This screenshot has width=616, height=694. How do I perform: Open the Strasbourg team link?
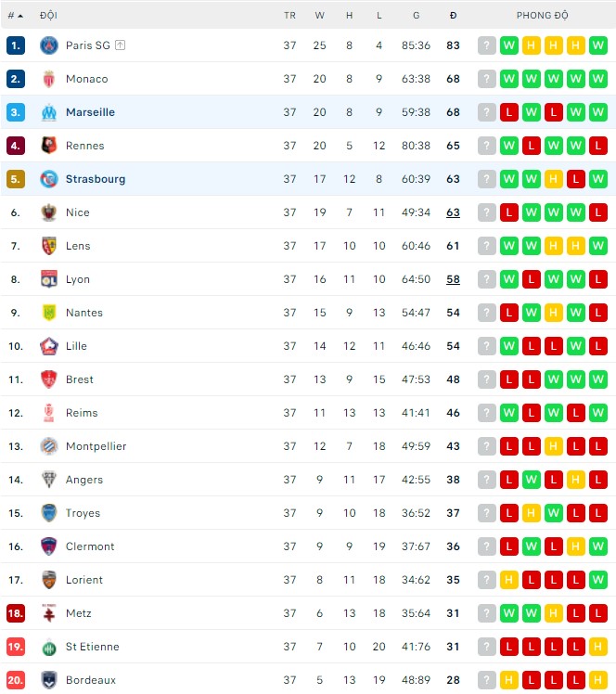click(x=96, y=179)
